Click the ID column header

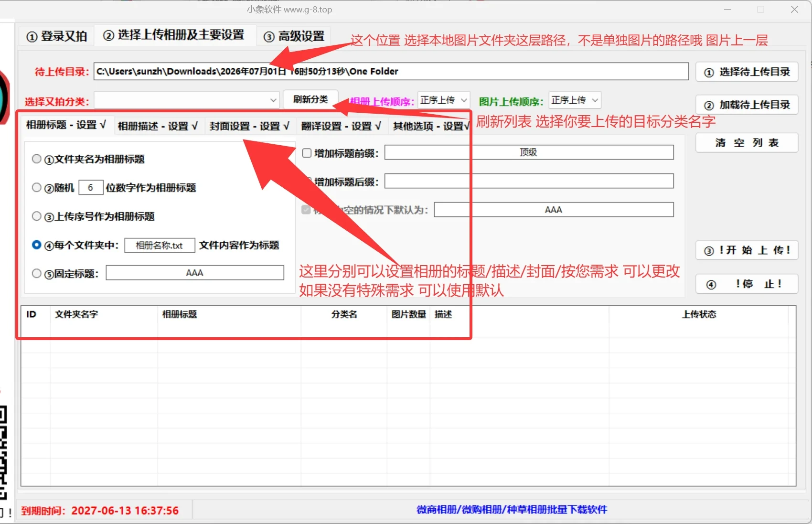[x=35, y=314]
